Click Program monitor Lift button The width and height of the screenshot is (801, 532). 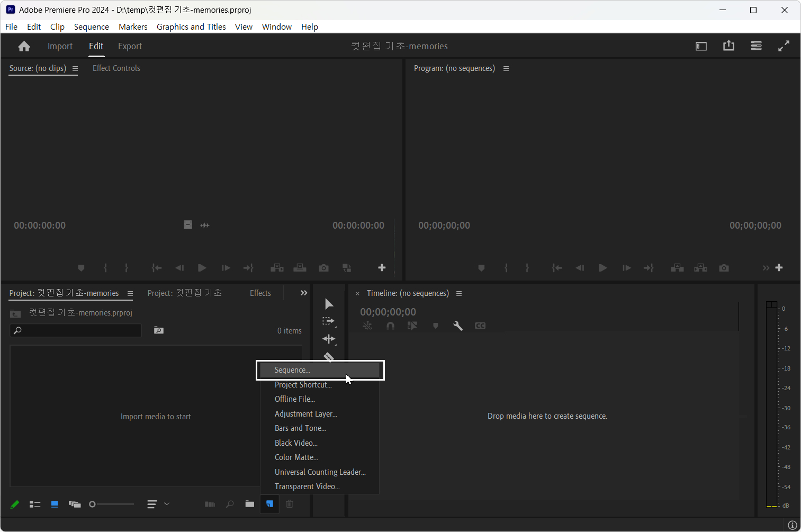coord(677,268)
